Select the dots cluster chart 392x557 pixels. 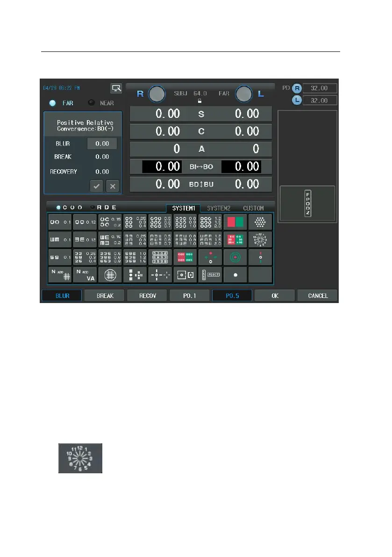(260, 222)
